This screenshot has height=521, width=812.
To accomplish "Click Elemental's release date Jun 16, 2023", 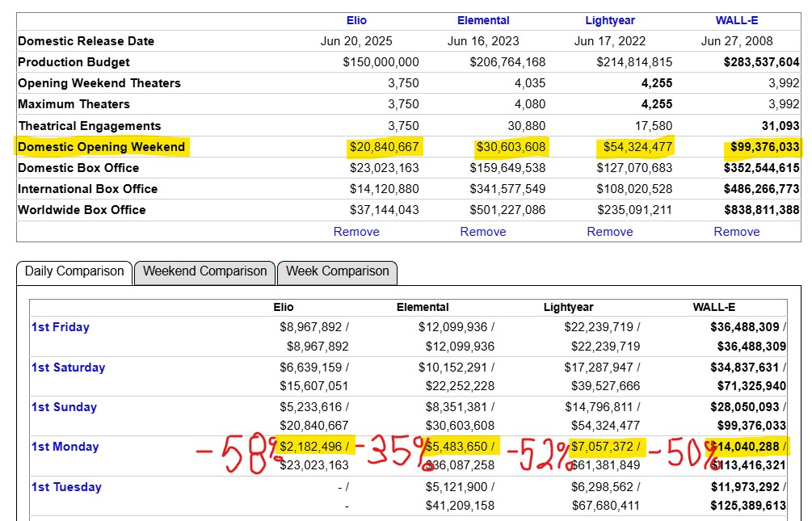I will tap(483, 41).
